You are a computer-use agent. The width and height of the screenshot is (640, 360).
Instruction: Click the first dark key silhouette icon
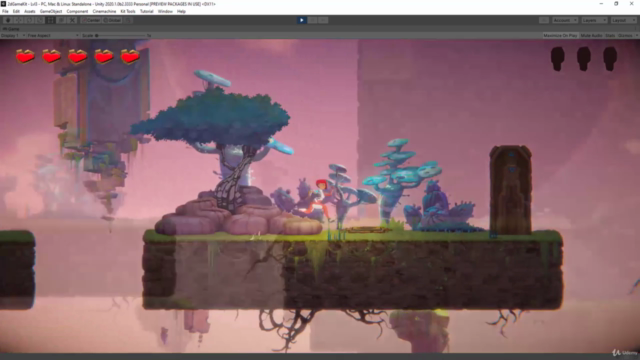[x=558, y=59]
